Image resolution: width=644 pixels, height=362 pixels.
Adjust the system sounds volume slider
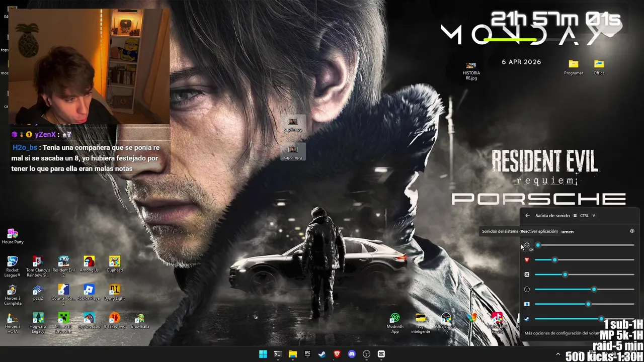tap(585, 245)
